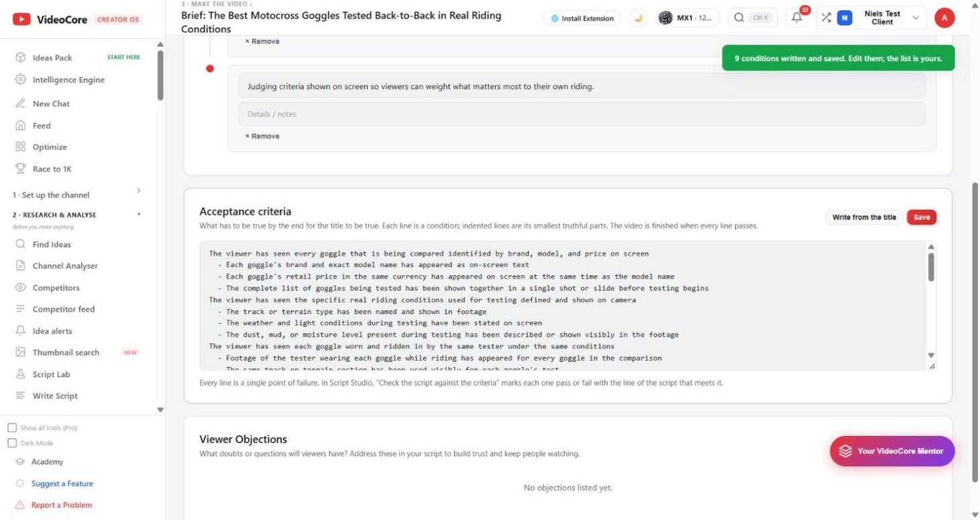980x520 pixels.
Task: Click the Details / notes input field
Action: point(582,114)
